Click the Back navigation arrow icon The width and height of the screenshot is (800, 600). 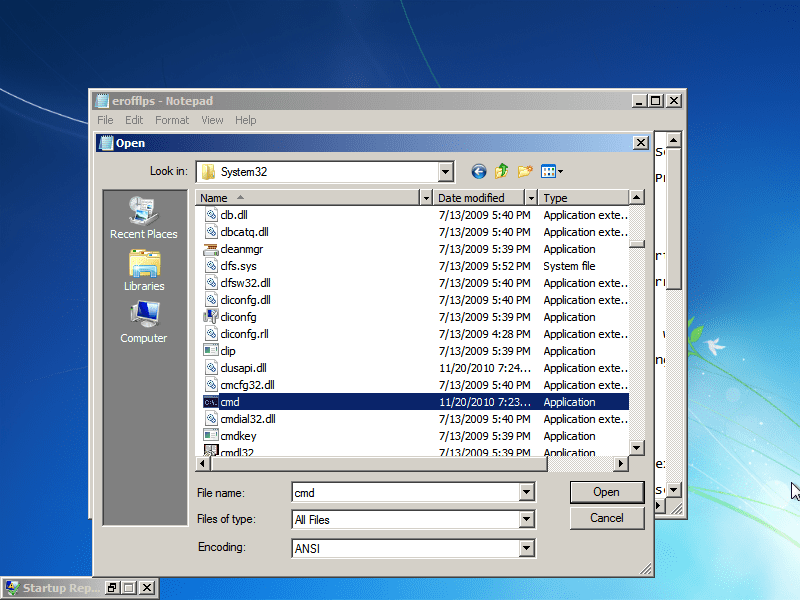click(479, 171)
